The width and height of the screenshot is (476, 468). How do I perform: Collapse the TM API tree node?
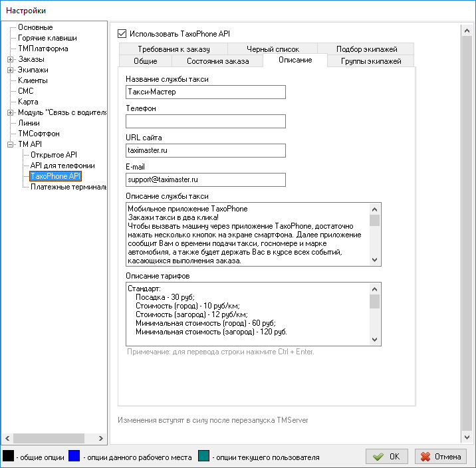tap(10, 144)
